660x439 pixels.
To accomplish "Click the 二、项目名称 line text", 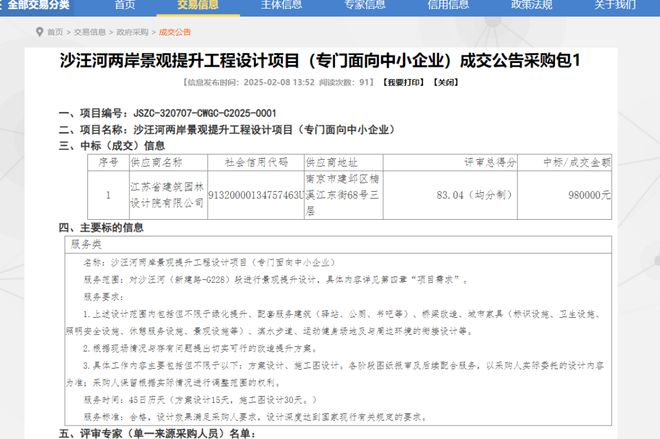I will [227, 130].
